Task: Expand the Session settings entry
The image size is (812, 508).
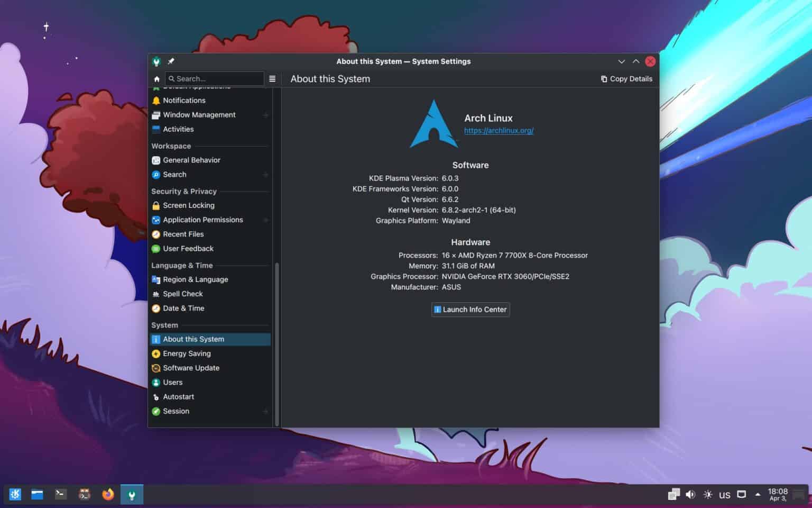Action: point(266,411)
